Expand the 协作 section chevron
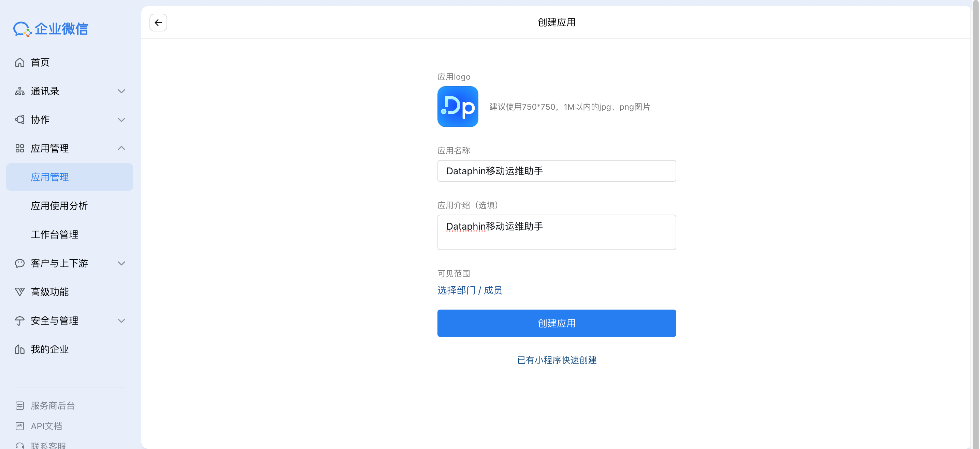The width and height of the screenshot is (980, 449). tap(121, 120)
